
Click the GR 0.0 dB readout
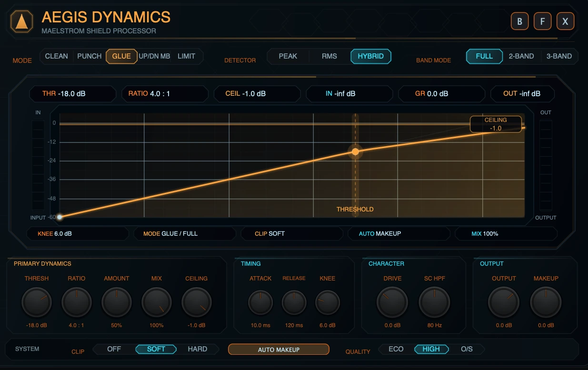(441, 94)
